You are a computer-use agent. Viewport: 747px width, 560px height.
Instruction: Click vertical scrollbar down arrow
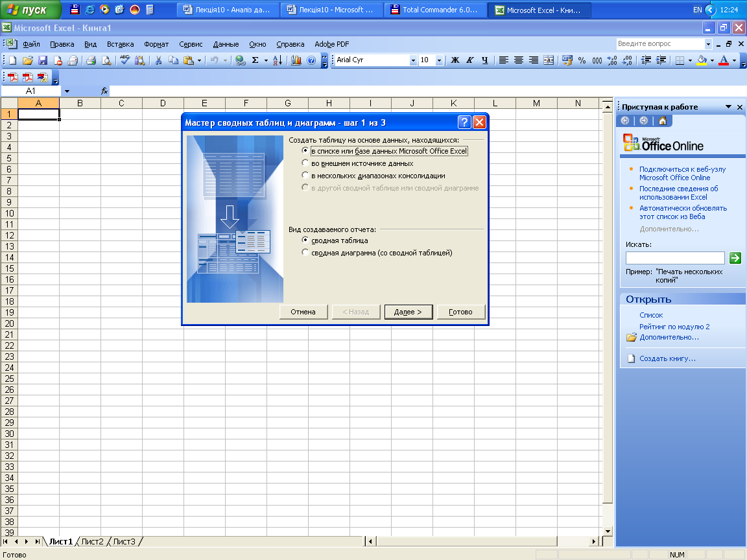pyautogui.click(x=608, y=531)
